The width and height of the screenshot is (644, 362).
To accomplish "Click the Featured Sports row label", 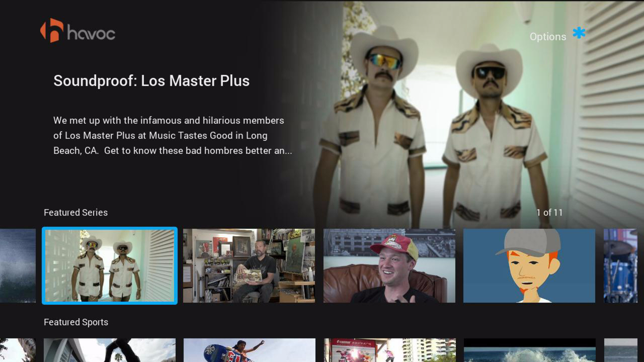I will 76,322.
